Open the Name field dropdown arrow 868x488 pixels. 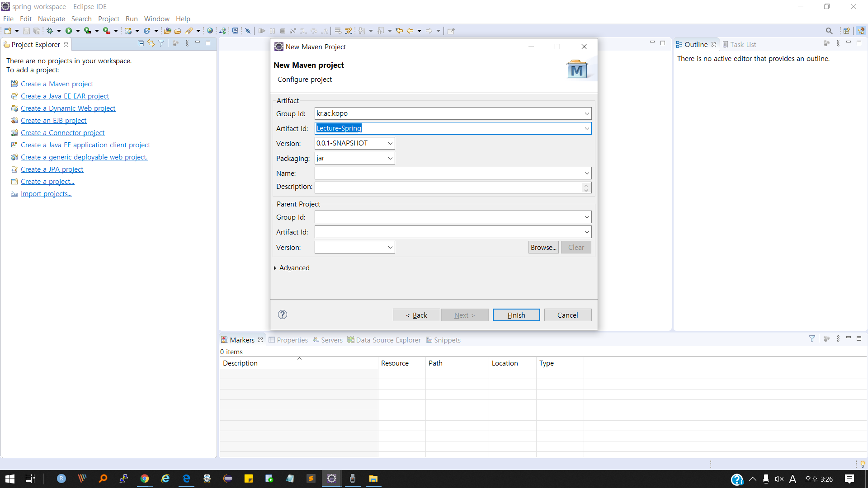pos(587,173)
